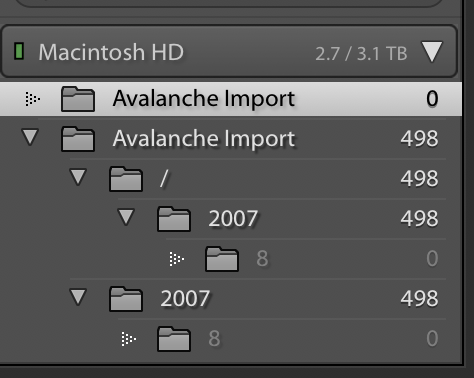Select the dimmed 8 folder beneath nested 2007
474x378 pixels.
click(x=262, y=258)
